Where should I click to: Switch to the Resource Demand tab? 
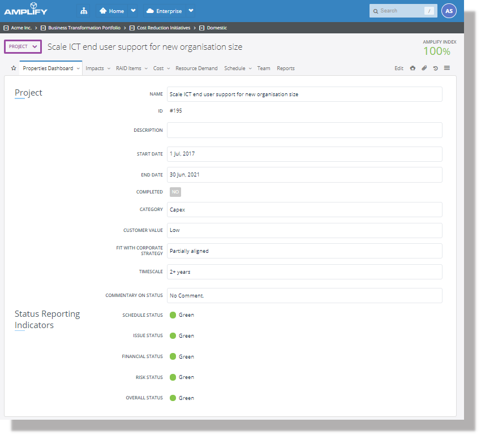(x=196, y=68)
